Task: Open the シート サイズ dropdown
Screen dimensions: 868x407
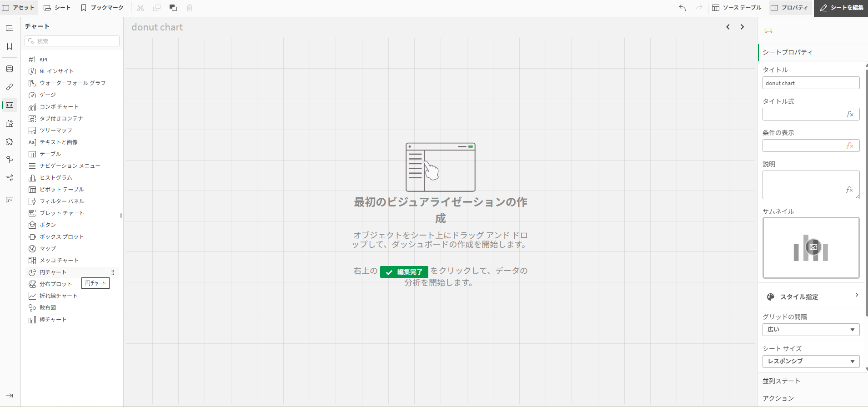Action: click(811, 362)
